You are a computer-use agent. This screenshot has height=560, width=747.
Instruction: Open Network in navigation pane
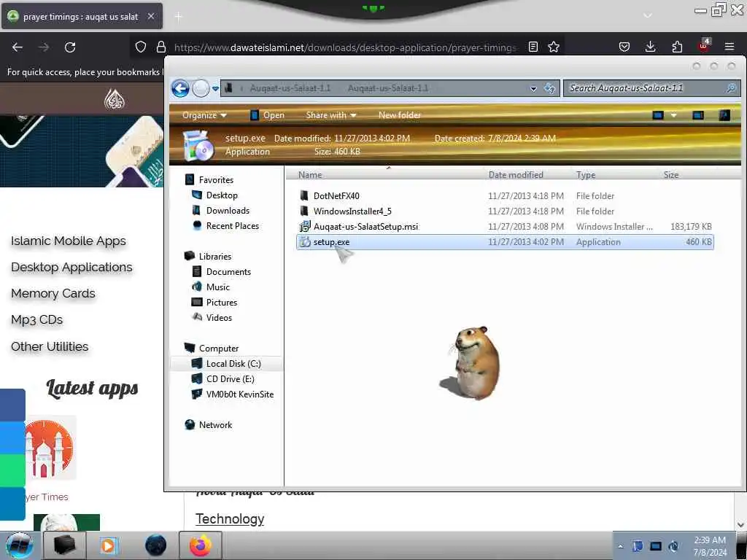215,425
